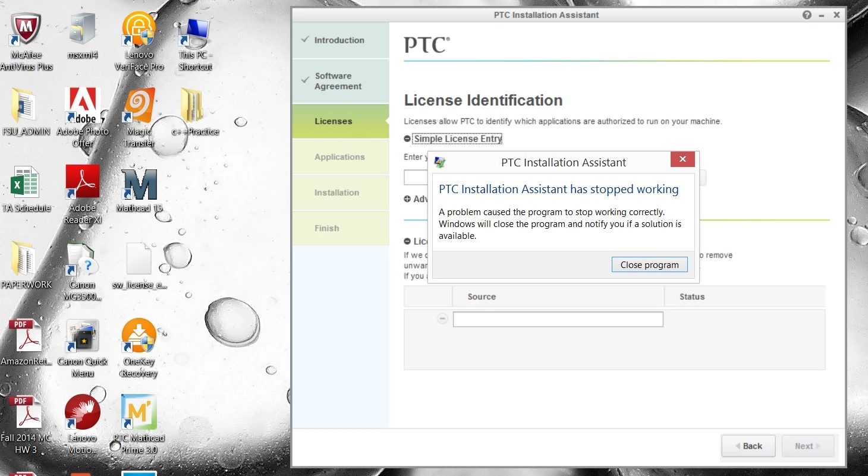This screenshot has height=476, width=868.
Task: Select the Installation step
Action: [341, 193]
